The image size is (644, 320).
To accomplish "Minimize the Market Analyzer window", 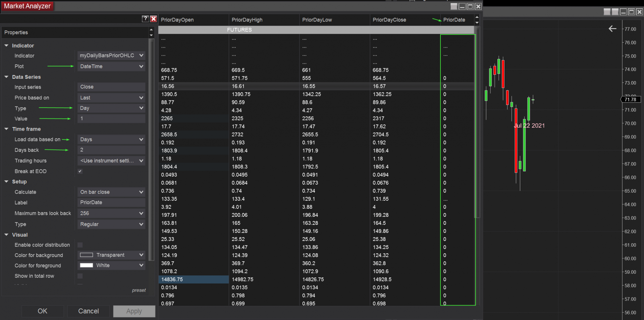I will 462,6.
